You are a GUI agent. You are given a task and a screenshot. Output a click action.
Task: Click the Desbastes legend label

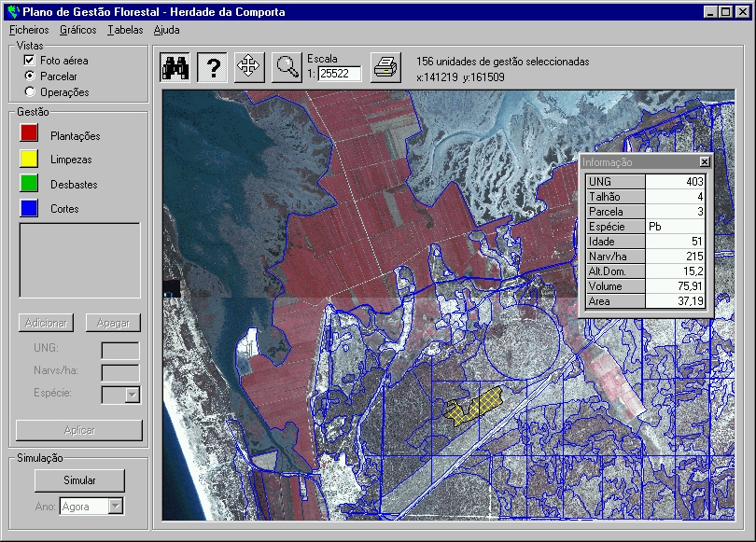(74, 185)
